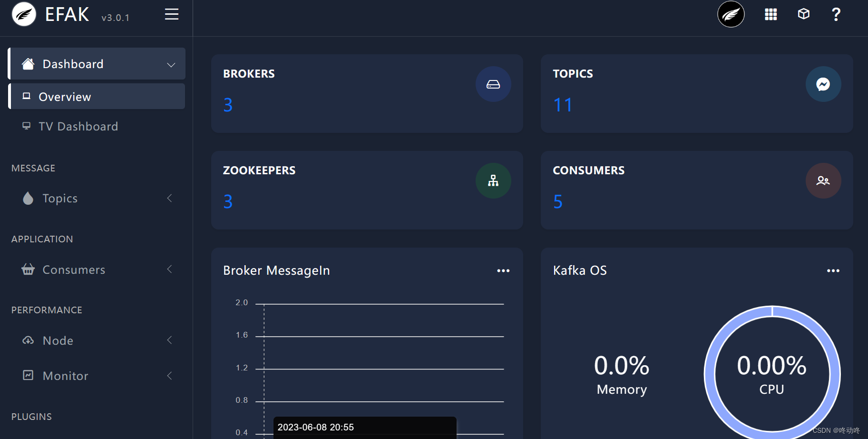Click the Broker MessageIn chart title
This screenshot has height=439, width=868.
(x=276, y=270)
